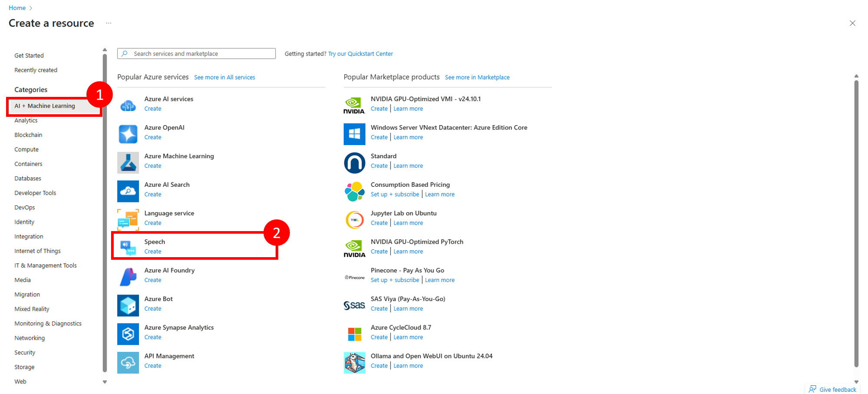Click the Jupyter Lab on Ubuntu icon
Viewport: 868px width, 394px height.
(x=354, y=220)
